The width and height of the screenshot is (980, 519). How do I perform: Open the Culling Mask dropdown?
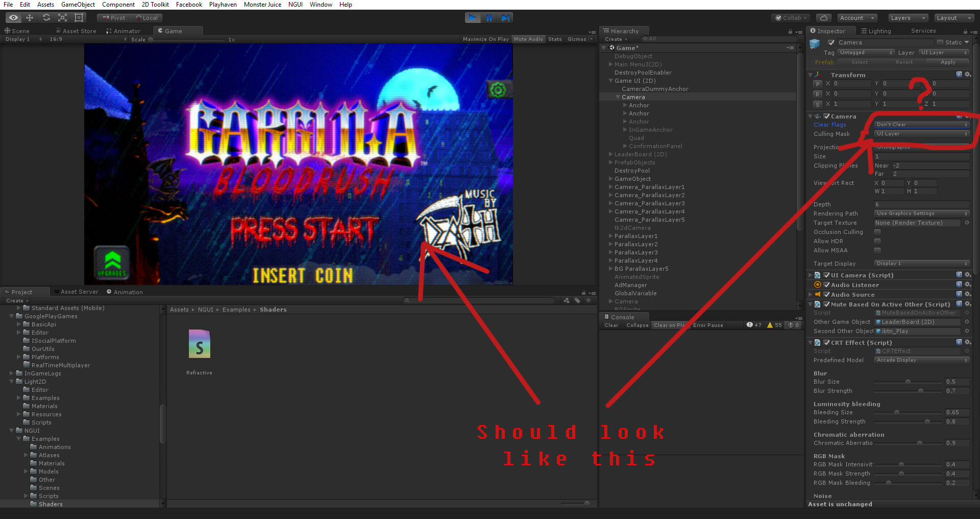[x=921, y=134]
